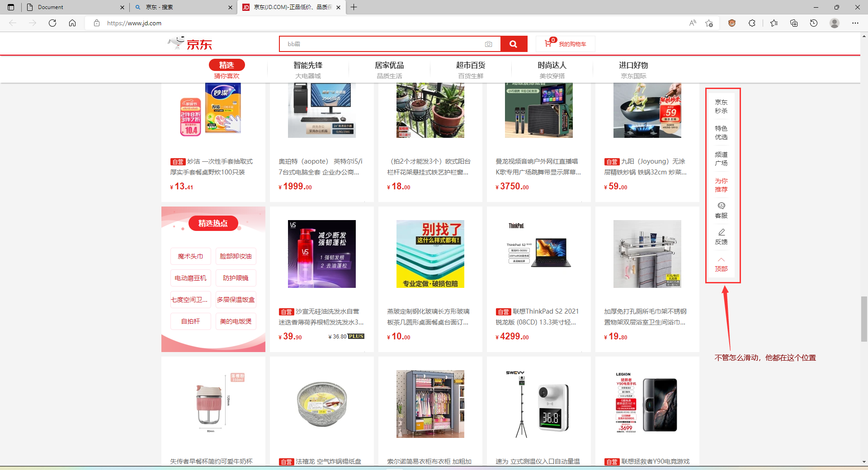Open the shopping cart 我的购物车
This screenshot has width=868, height=470.
(566, 44)
